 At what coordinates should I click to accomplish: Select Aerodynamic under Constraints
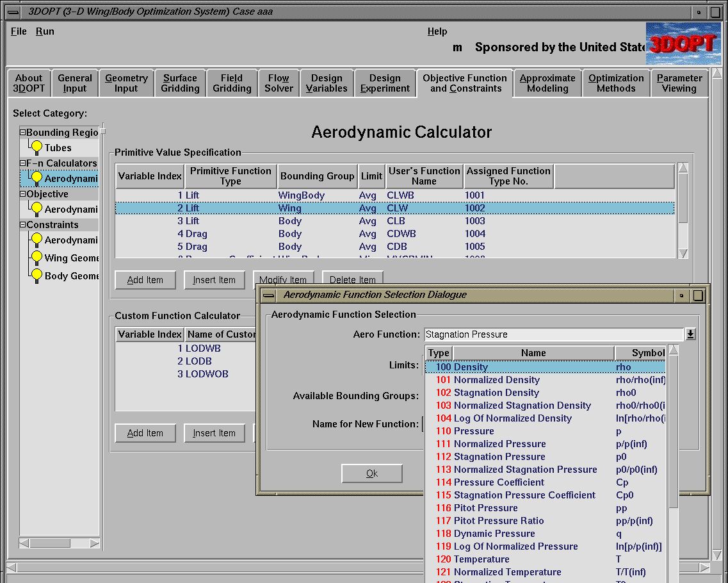pyautogui.click(x=70, y=240)
